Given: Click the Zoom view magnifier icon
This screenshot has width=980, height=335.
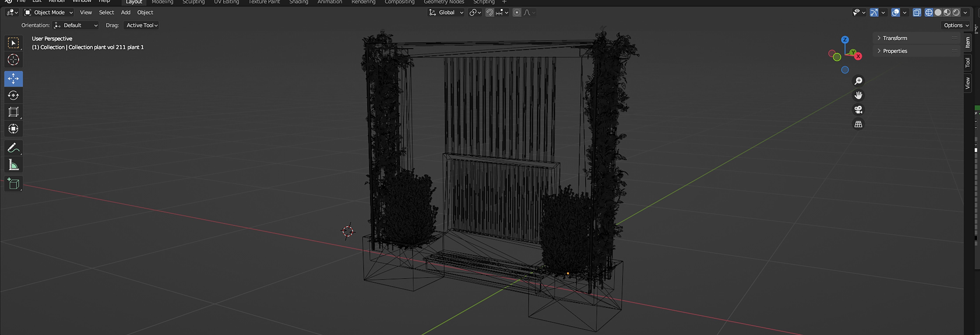Looking at the screenshot, I should [x=858, y=81].
